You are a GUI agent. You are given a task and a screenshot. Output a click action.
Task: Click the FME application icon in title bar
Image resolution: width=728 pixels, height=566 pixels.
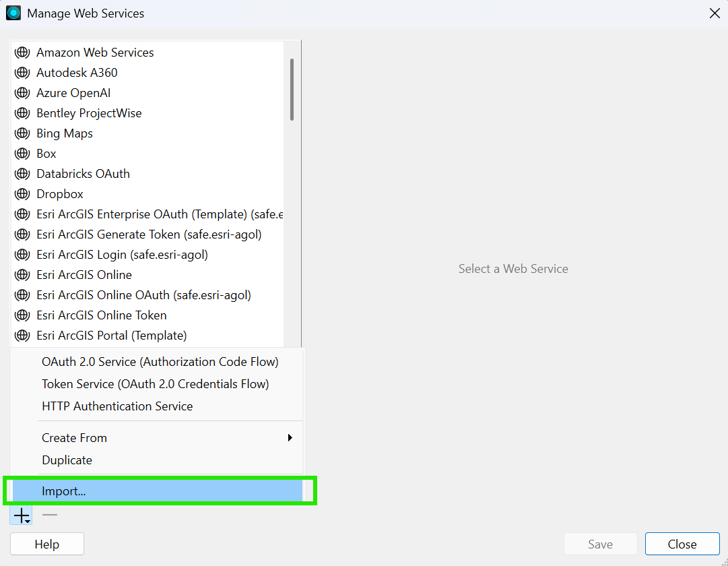pyautogui.click(x=13, y=13)
